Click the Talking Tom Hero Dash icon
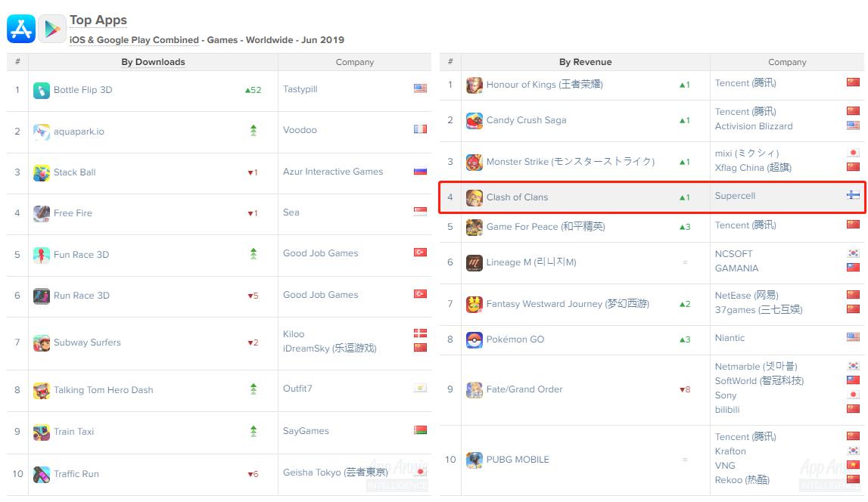Image resolution: width=868 pixels, height=502 pixels. pyautogui.click(x=42, y=390)
